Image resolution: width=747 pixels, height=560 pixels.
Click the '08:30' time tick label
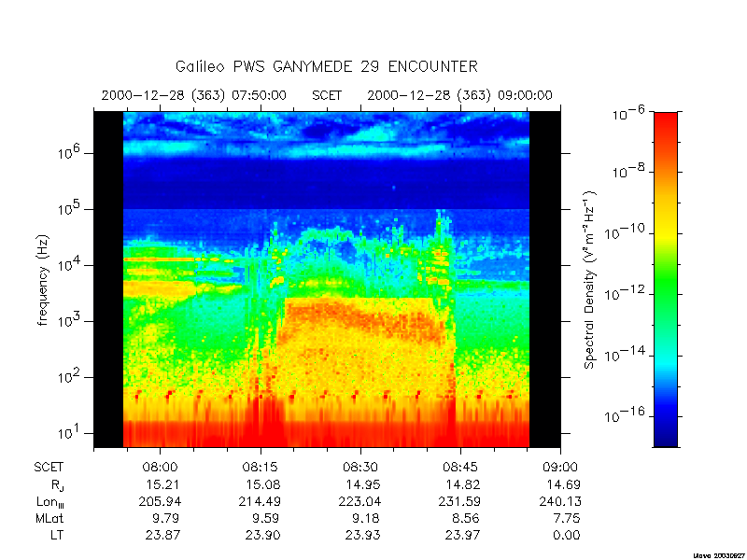click(x=360, y=468)
